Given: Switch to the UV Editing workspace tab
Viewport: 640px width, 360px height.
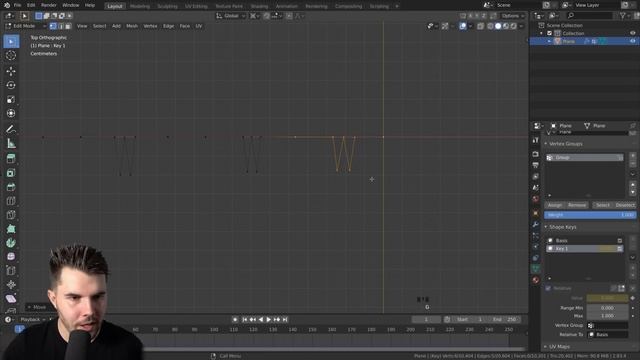Looking at the screenshot, I should [196, 6].
